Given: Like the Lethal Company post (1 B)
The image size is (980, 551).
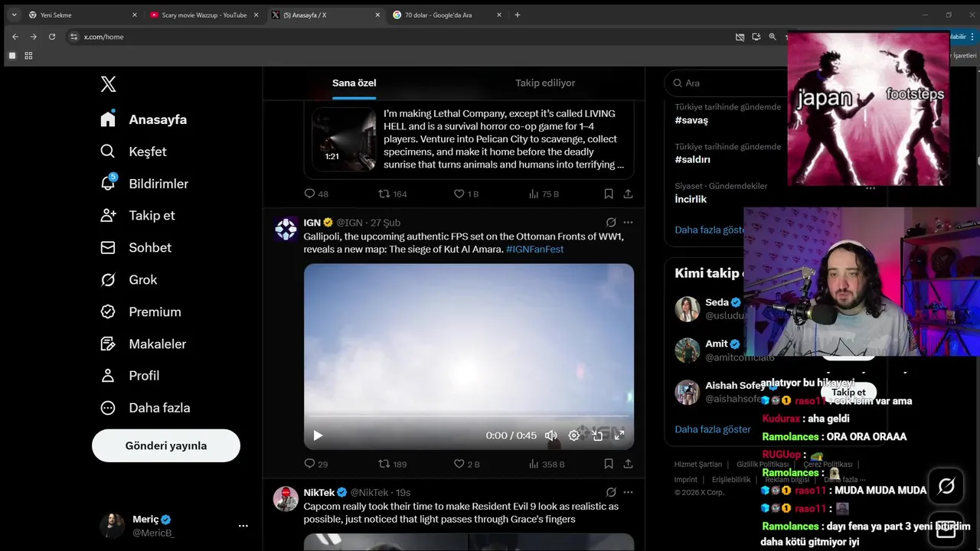Looking at the screenshot, I should 466,194.
